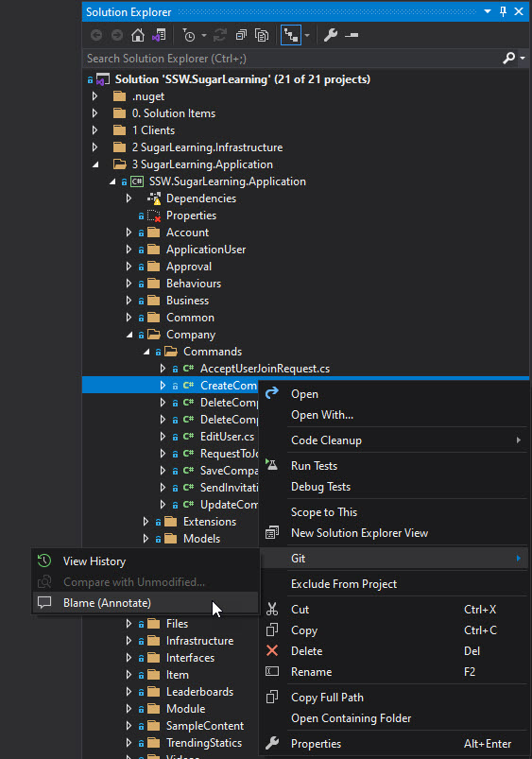532x759 pixels.
Task: Click the Home icon in Solution Explorer toolbar
Action: pos(137,35)
